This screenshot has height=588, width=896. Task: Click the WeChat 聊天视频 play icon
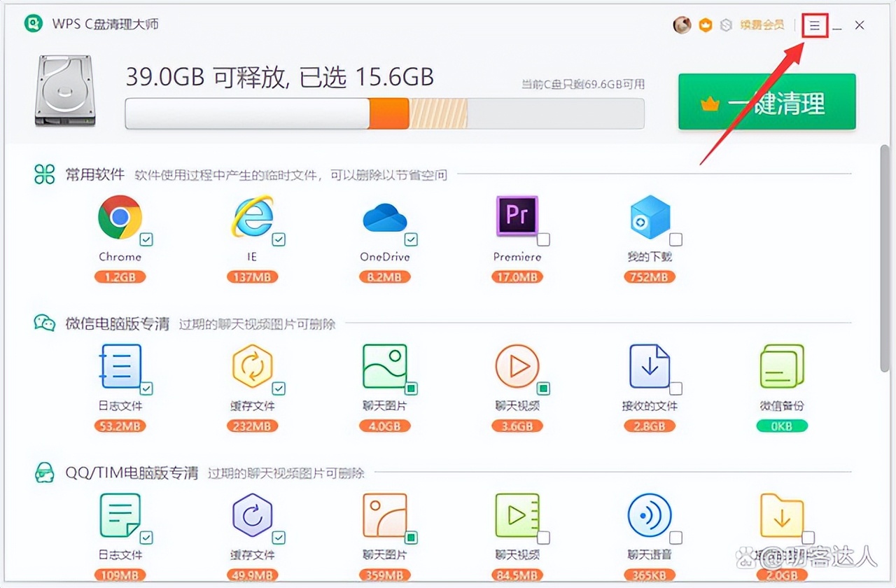[x=517, y=366]
